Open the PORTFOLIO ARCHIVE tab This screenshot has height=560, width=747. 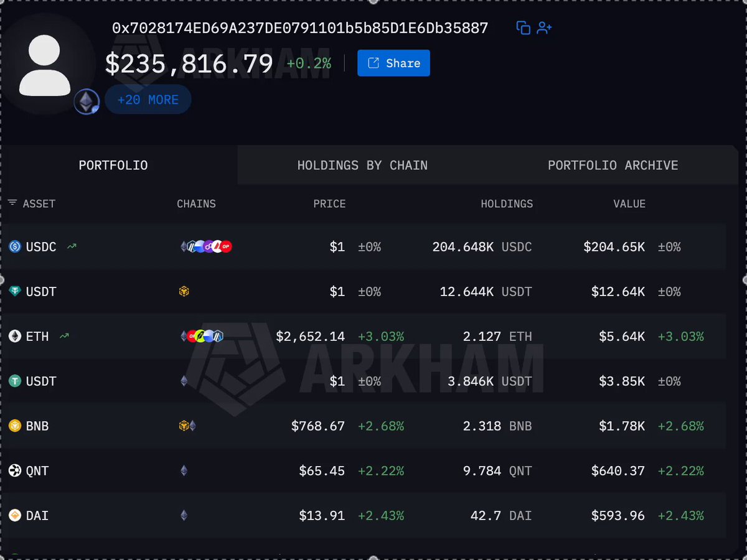point(613,166)
